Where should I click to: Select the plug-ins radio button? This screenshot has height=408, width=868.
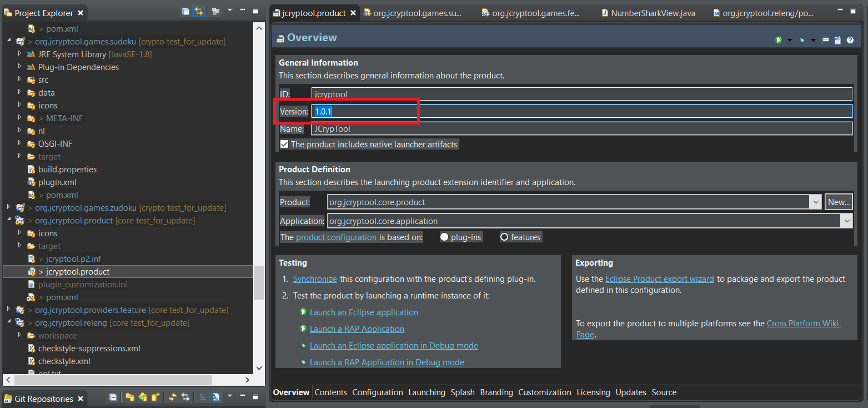[444, 237]
